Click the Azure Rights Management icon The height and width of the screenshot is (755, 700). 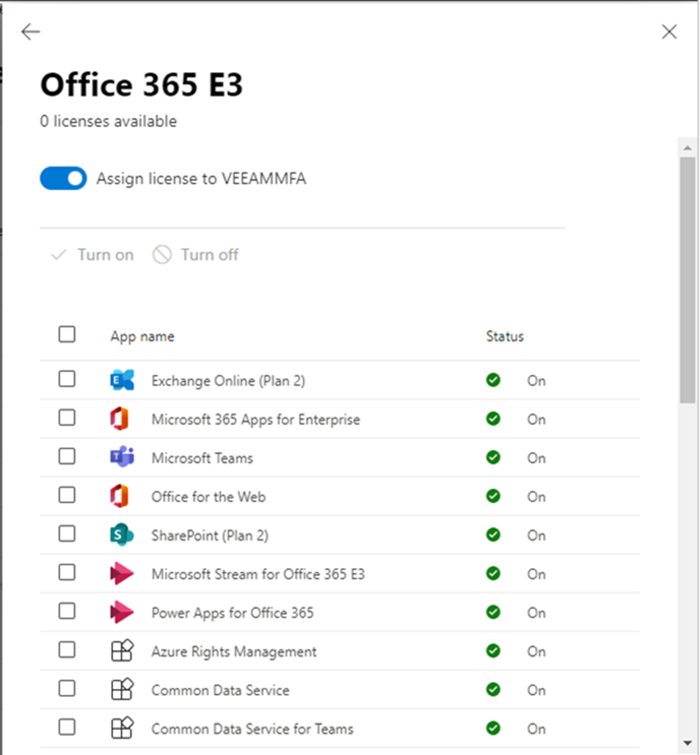tap(123, 651)
